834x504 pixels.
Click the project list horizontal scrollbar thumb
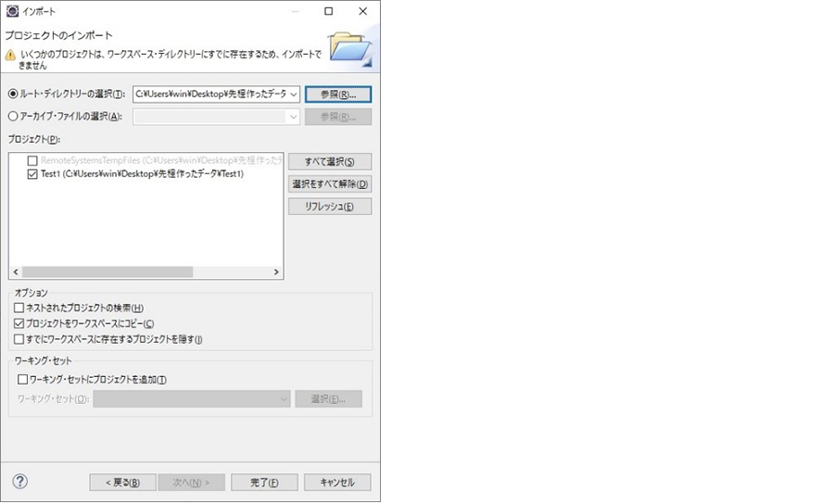[107, 271]
